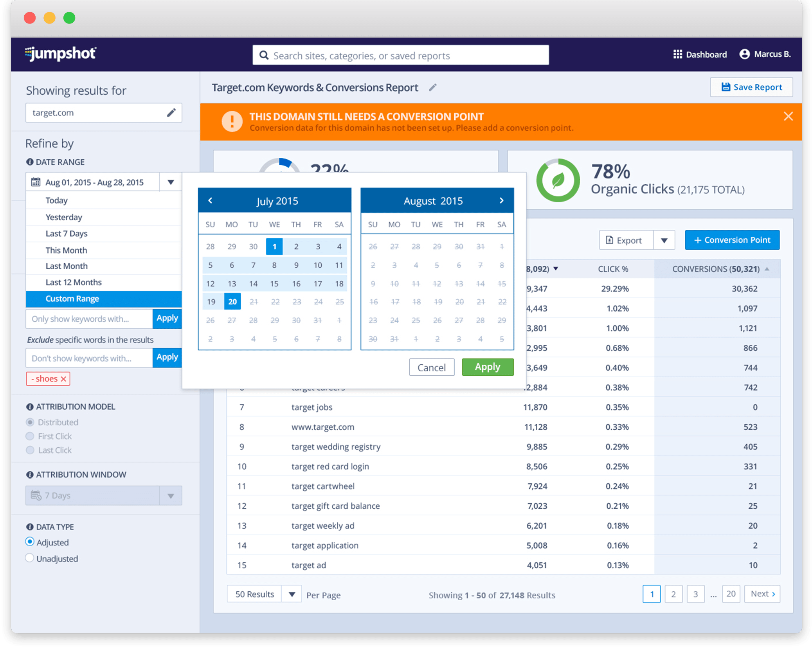Select the Unadjusted data type
This screenshot has height=650, width=812.
30,558
